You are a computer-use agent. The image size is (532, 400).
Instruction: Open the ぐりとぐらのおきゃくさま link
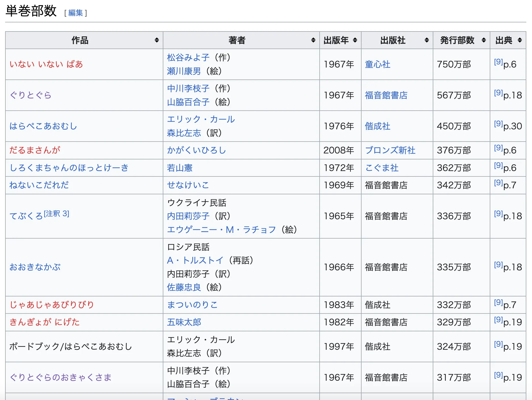(x=60, y=378)
